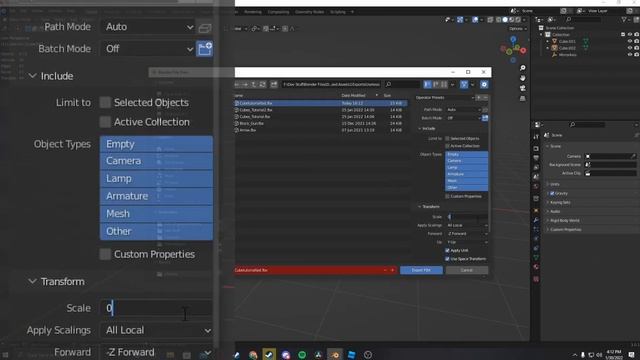640x360 pixels.
Task: Create a new folder in file browser
Action: (x=274, y=84)
